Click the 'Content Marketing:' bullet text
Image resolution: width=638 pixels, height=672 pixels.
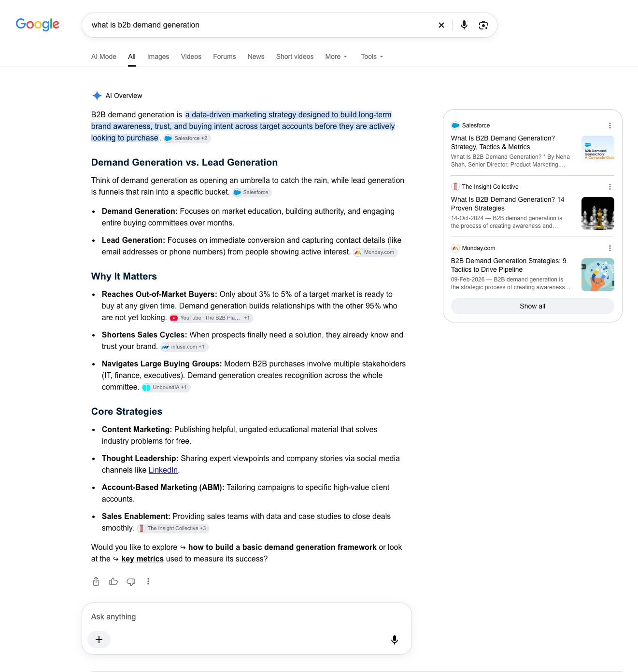point(137,430)
